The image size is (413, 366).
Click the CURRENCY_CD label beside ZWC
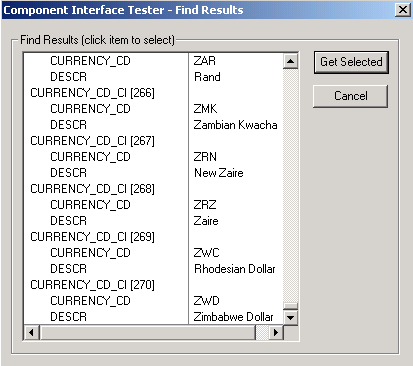click(90, 253)
